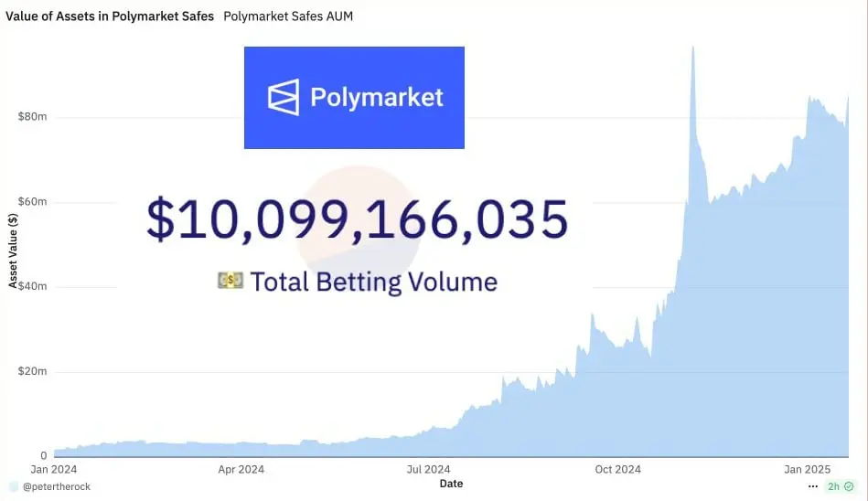Click the 'Value of Assets in Polymarket Safes' title
Screen dimensions: 868x501
(110, 16)
